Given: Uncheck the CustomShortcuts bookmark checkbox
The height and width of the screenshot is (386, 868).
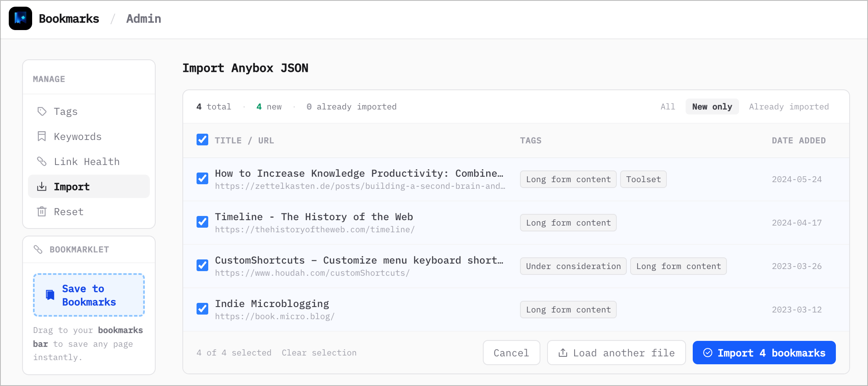Looking at the screenshot, I should coord(202,265).
